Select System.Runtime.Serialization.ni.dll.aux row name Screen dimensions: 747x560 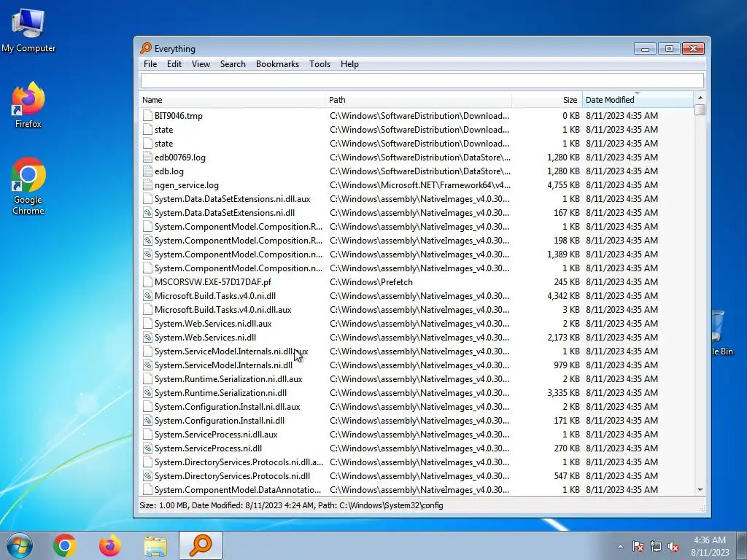click(x=228, y=379)
